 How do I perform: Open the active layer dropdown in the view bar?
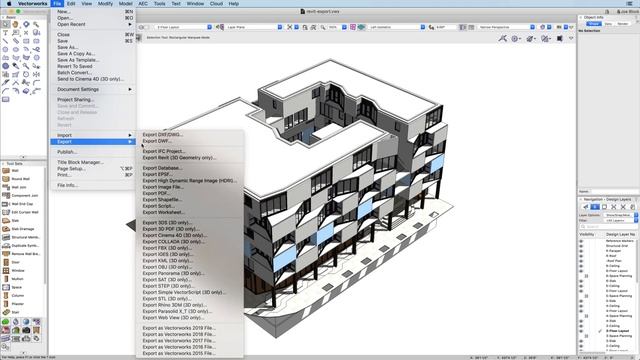coord(182,27)
